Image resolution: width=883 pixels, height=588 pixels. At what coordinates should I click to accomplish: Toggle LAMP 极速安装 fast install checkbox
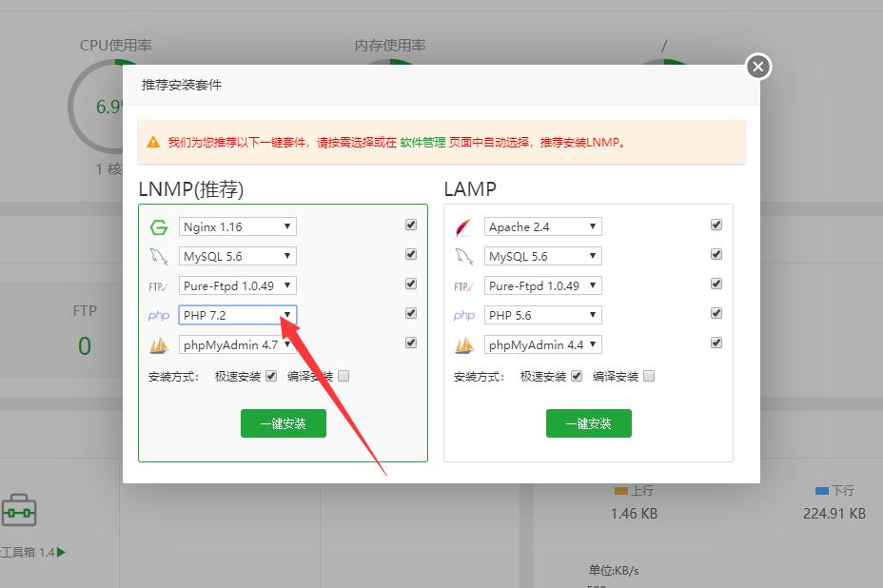coord(577,376)
